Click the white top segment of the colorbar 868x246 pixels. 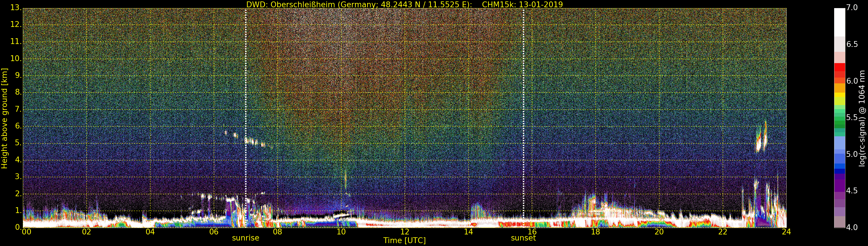point(840,22)
